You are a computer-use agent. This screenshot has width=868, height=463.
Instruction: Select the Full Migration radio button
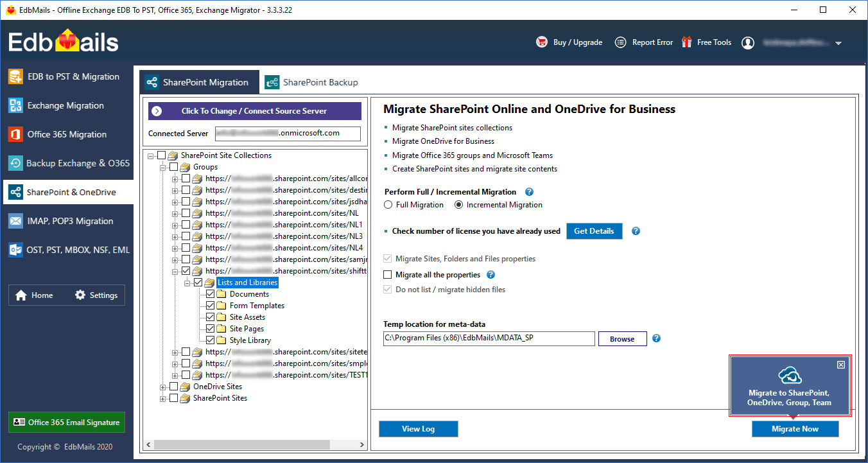(388, 205)
